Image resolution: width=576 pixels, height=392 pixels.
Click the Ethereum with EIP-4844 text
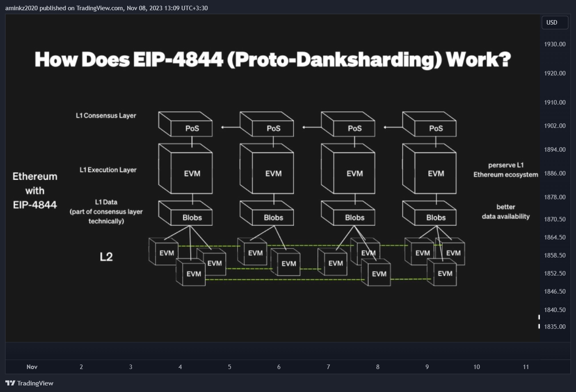click(x=35, y=191)
